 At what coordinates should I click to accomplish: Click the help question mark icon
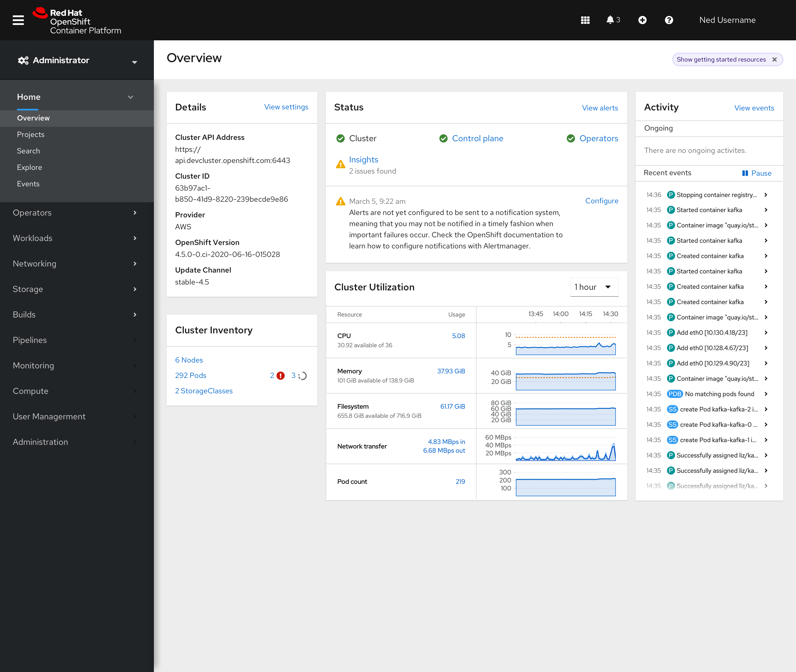pyautogui.click(x=669, y=20)
